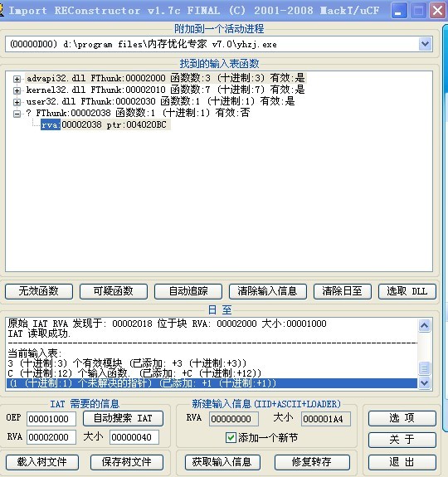
Task: Select the user32.dll FThunk:00002030 row
Action: tap(161, 101)
